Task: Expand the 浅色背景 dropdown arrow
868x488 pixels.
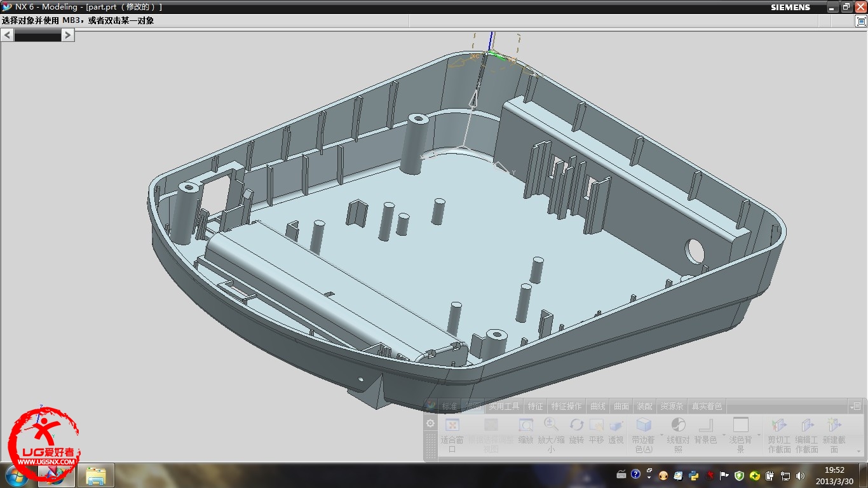Action: (x=759, y=435)
